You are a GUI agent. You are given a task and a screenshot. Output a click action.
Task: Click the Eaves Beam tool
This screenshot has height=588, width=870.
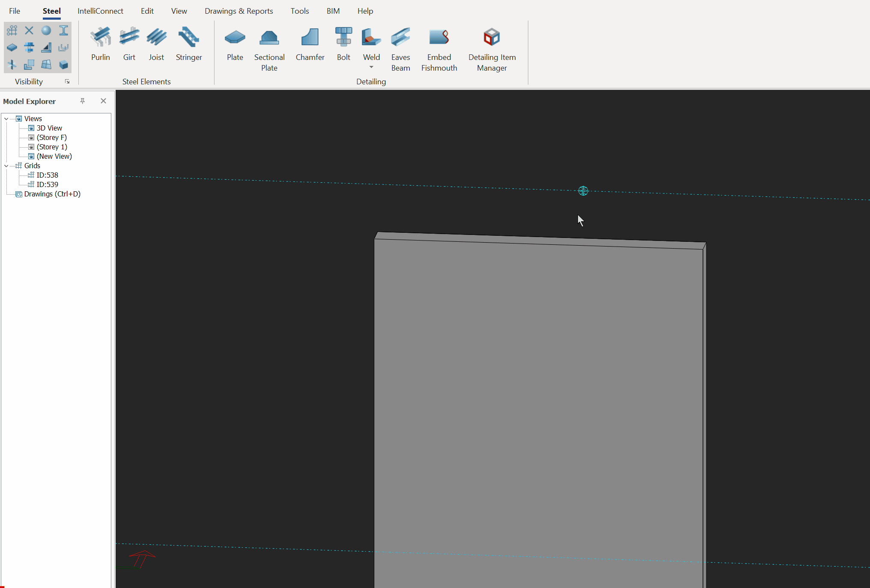point(400,49)
